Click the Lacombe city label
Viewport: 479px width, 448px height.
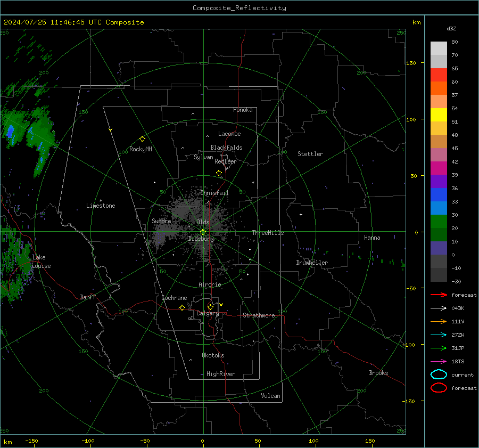[x=229, y=134]
